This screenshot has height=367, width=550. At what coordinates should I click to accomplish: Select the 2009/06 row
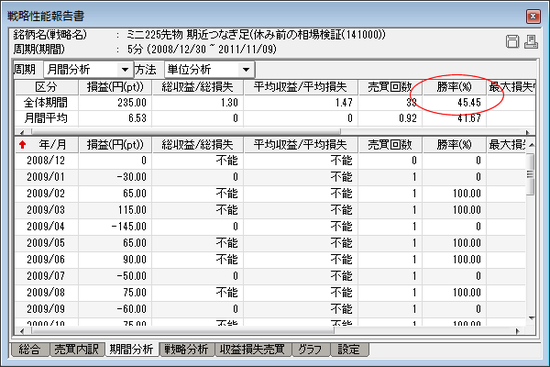[270, 260]
